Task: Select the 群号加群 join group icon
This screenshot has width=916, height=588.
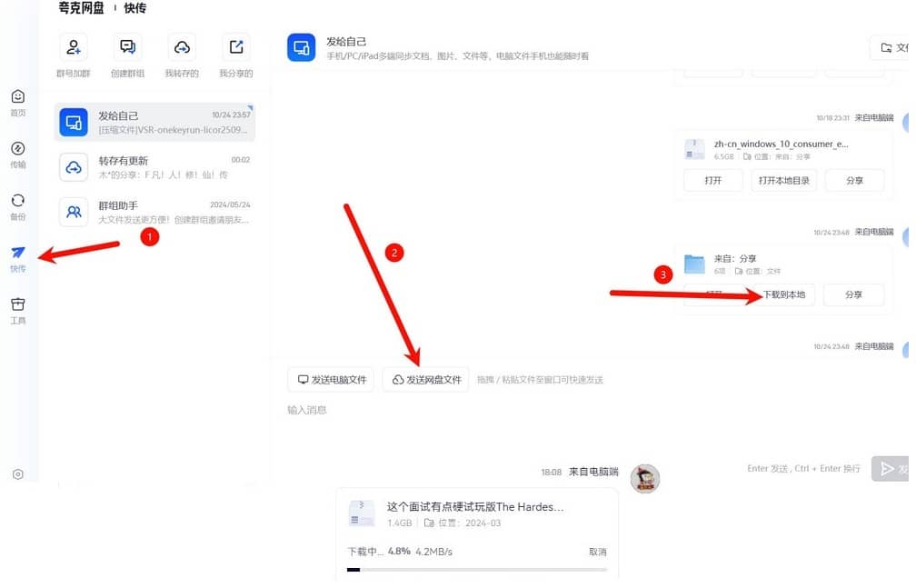Action: pyautogui.click(x=73, y=47)
